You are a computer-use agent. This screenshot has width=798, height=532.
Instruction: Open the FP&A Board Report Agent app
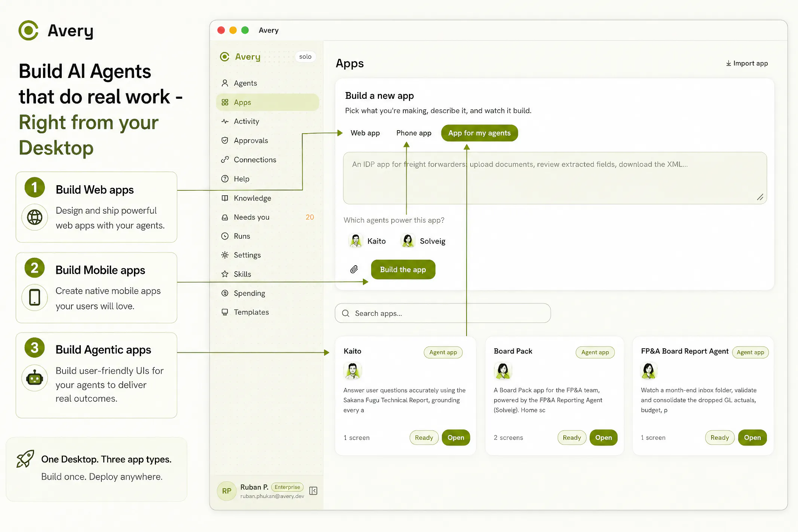point(752,437)
